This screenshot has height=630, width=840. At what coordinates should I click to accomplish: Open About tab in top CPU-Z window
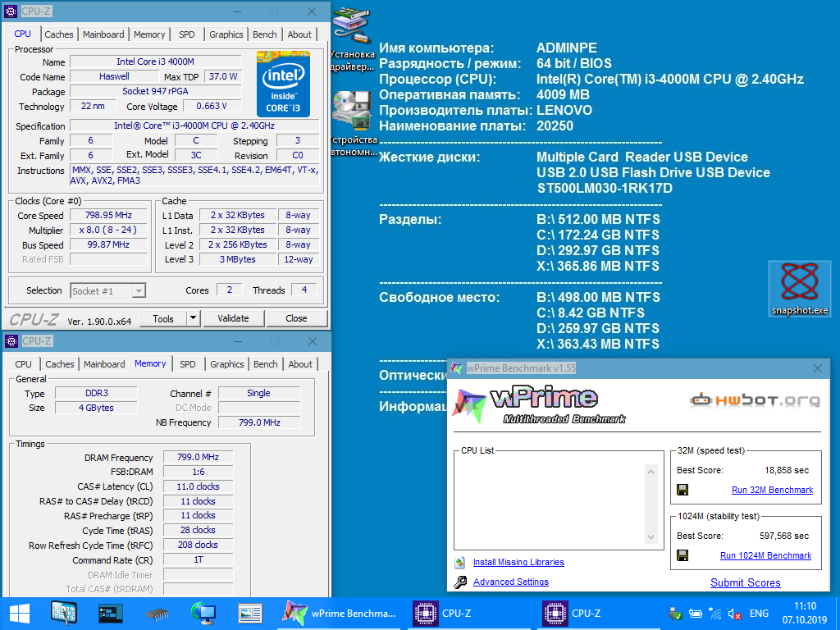point(299,34)
